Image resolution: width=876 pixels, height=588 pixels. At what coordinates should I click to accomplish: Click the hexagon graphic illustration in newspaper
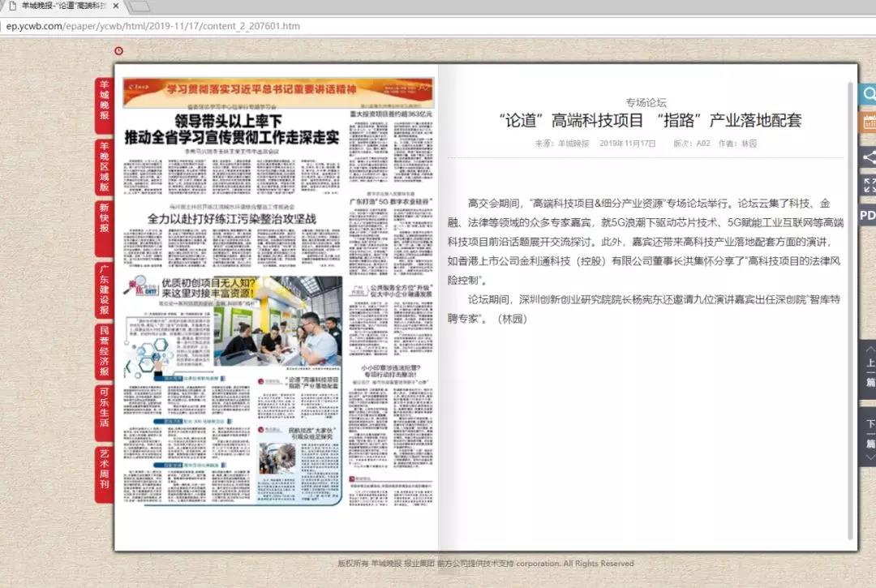click(148, 356)
